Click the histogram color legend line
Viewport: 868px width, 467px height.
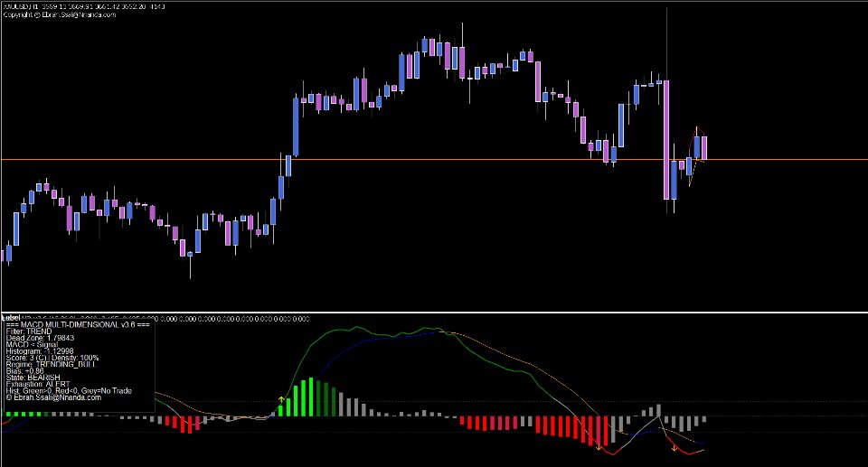(x=69, y=390)
